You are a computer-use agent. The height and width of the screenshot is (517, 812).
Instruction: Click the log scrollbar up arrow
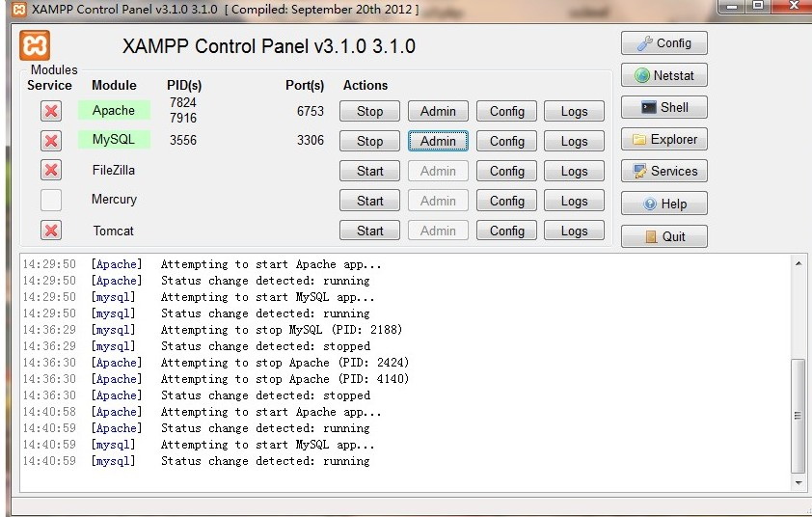(x=798, y=263)
